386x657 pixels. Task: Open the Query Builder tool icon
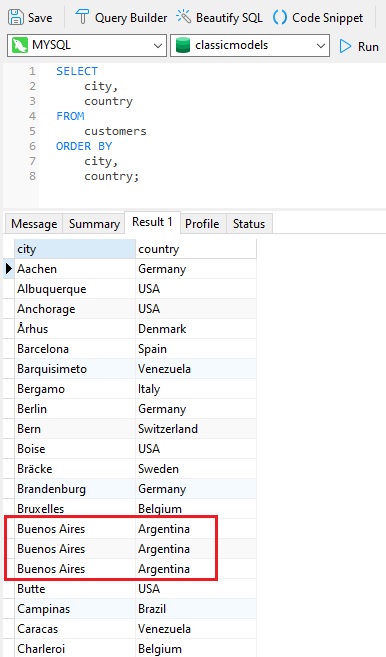pyautogui.click(x=82, y=17)
